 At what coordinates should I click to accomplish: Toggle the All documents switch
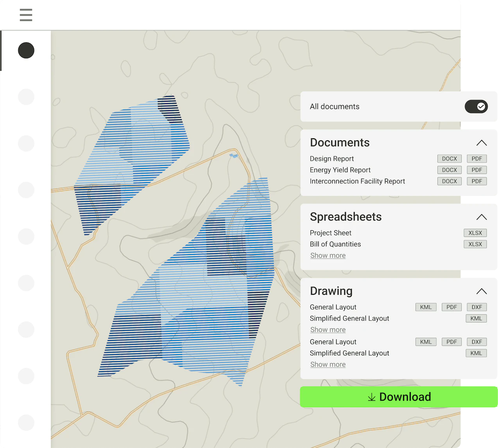pos(476,106)
